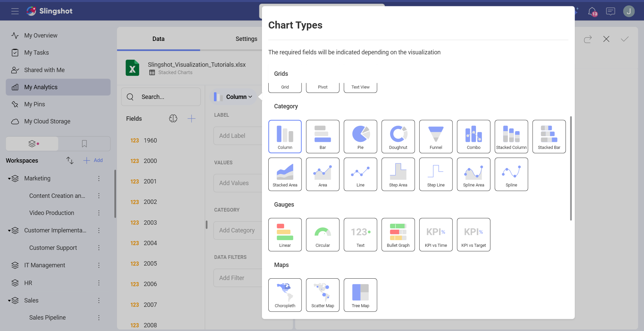Open options for Customer Support

point(99,248)
